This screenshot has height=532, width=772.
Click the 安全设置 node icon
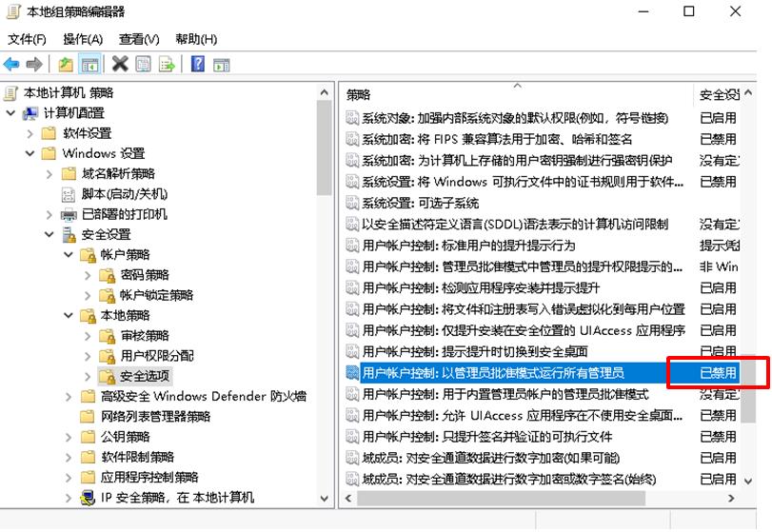click(x=69, y=235)
